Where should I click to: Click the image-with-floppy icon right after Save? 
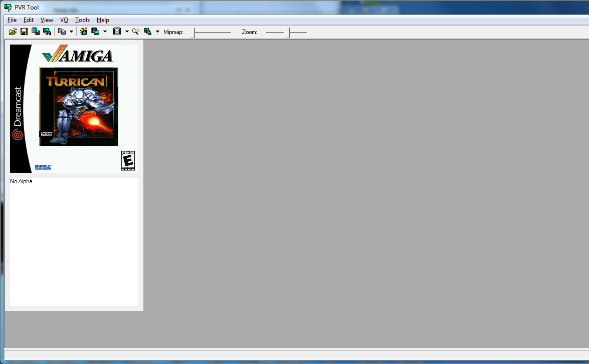click(36, 32)
